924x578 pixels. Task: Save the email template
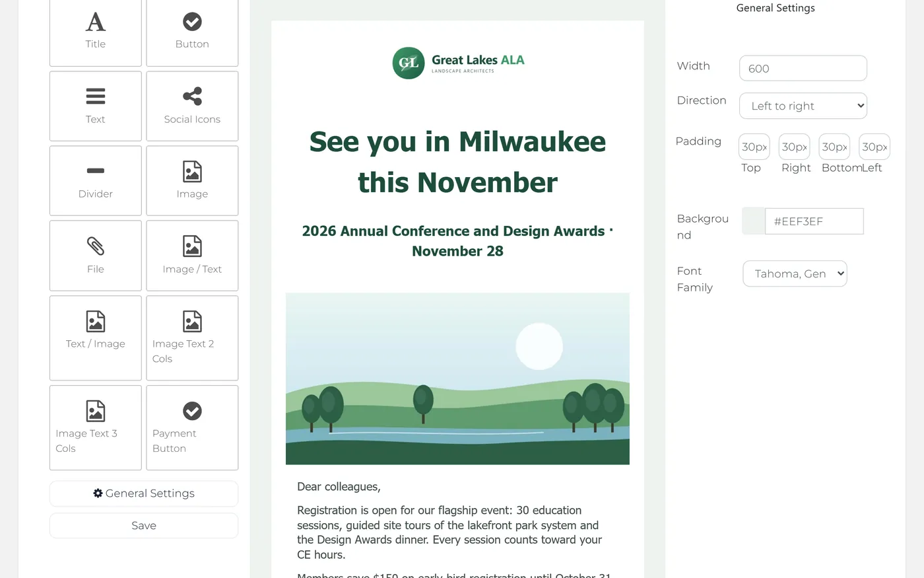point(144,526)
